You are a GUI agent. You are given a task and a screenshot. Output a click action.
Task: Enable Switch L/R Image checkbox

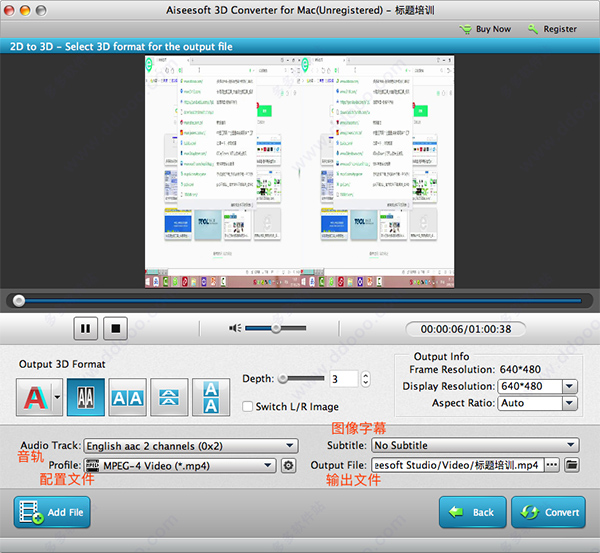[x=247, y=406]
